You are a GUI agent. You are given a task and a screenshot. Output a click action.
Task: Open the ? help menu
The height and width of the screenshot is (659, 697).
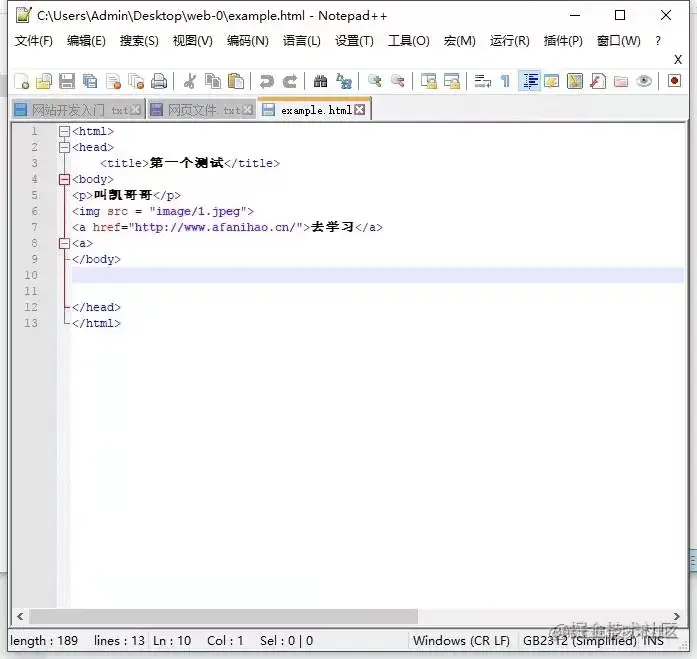click(658, 41)
